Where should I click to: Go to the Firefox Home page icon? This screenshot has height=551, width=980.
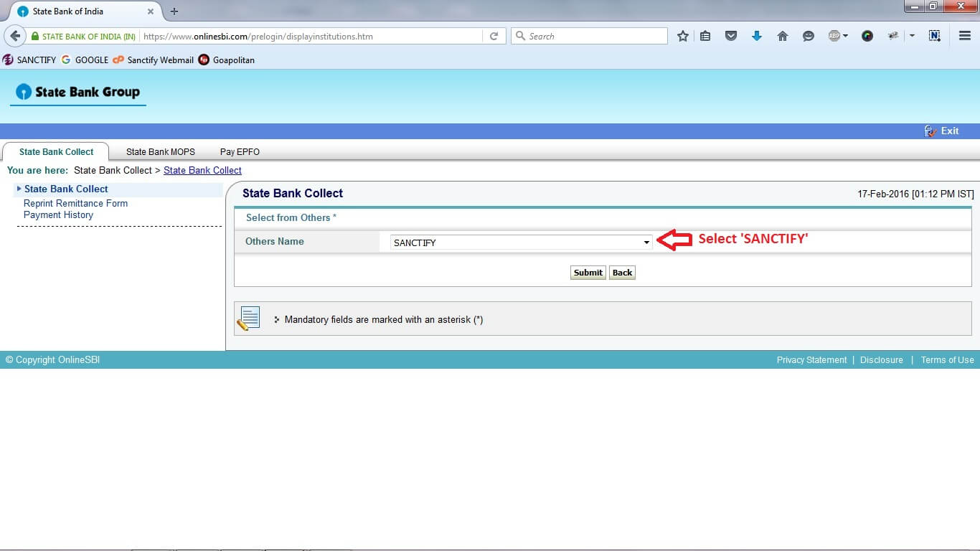pos(783,36)
